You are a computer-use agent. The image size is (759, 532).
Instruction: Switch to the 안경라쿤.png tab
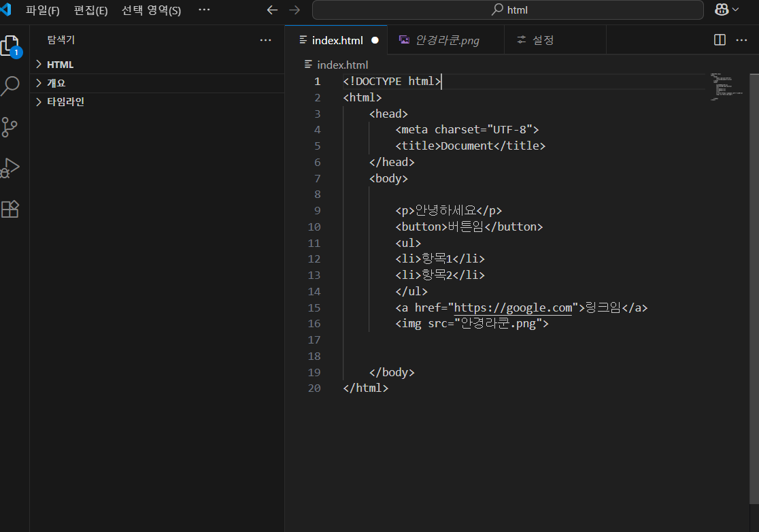pyautogui.click(x=446, y=40)
